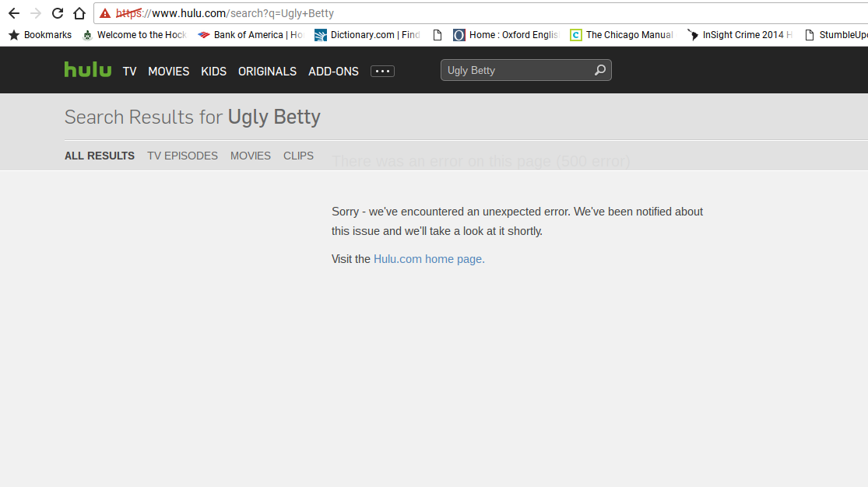Reload the page with the refresh icon

58,13
